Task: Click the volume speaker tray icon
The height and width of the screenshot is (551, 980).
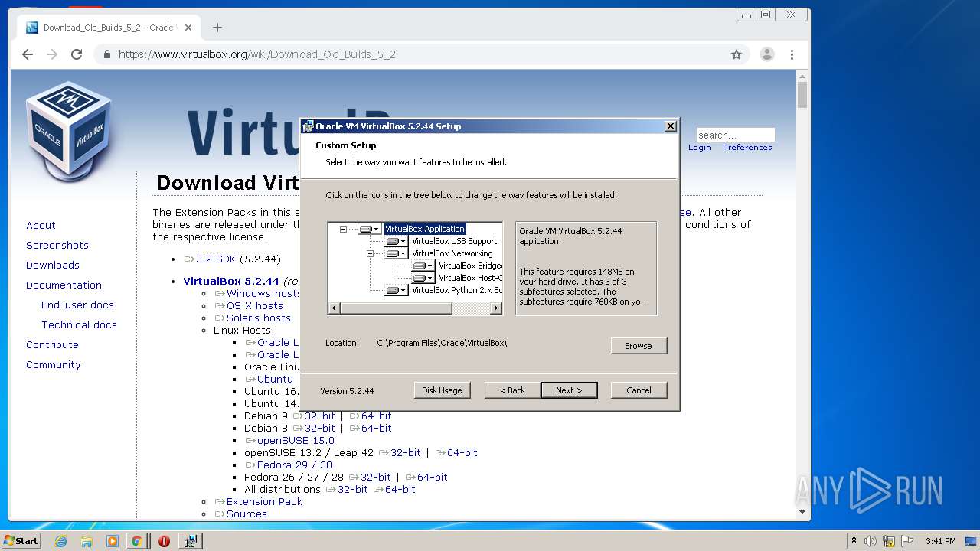Action: tap(871, 541)
